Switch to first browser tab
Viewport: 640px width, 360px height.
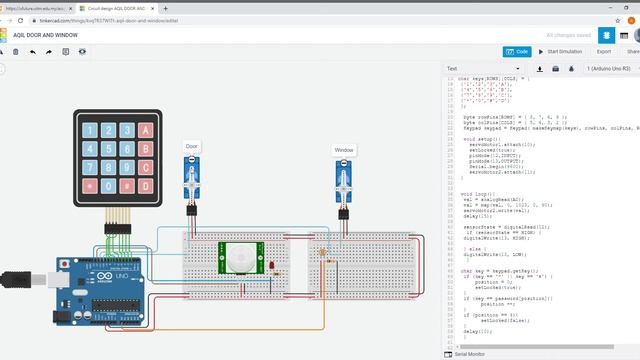click(x=35, y=9)
